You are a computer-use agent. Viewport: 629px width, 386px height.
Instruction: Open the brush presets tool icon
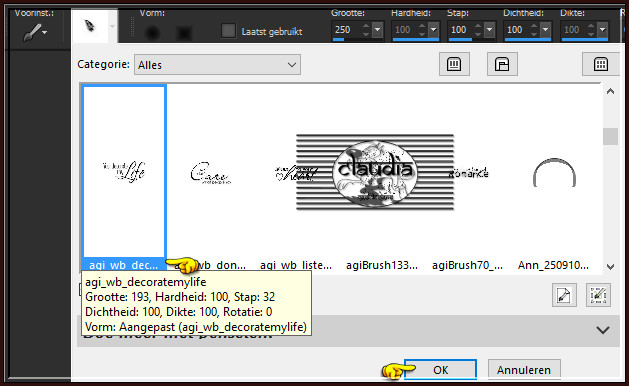coord(35,32)
